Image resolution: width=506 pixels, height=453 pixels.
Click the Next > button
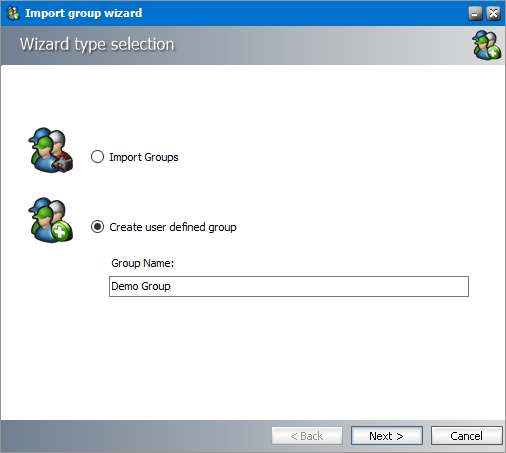(387, 436)
